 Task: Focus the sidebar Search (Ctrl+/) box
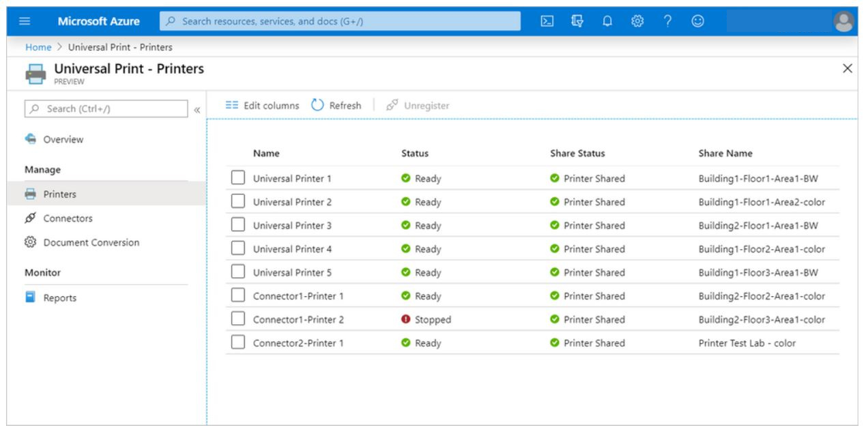[106, 109]
